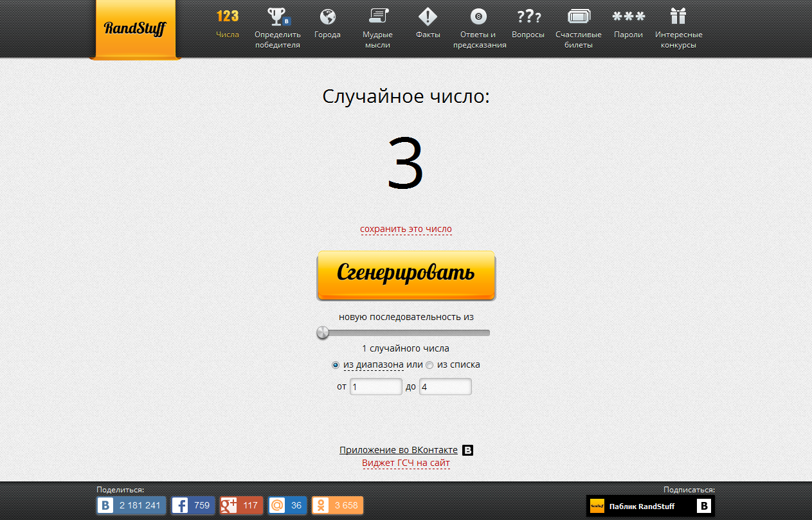Click the 'до' maximum value field

point(445,387)
